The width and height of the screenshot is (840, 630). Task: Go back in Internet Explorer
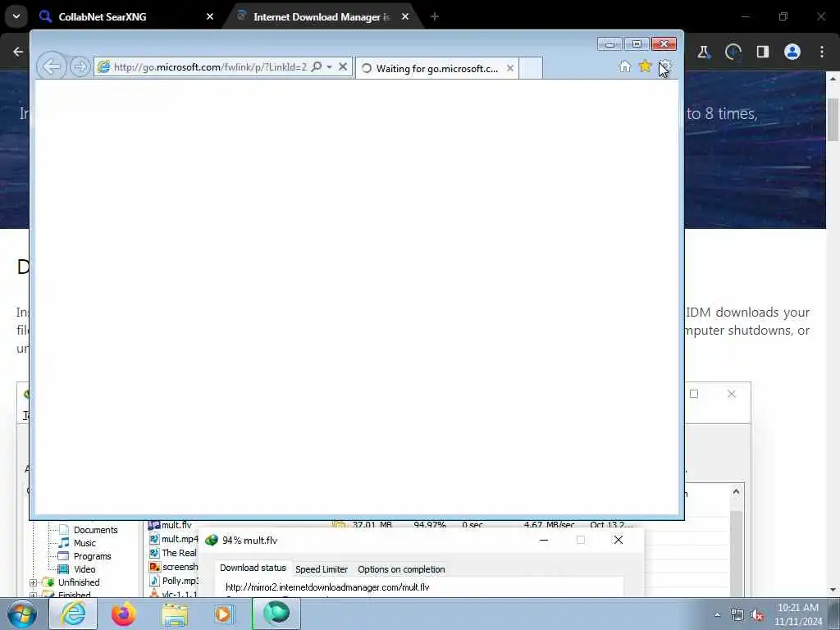51,67
